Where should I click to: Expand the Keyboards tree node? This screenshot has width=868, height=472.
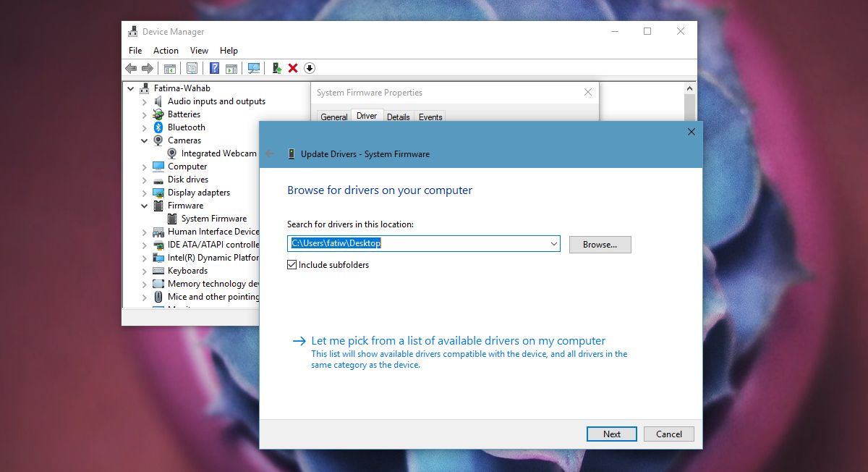pyautogui.click(x=145, y=271)
